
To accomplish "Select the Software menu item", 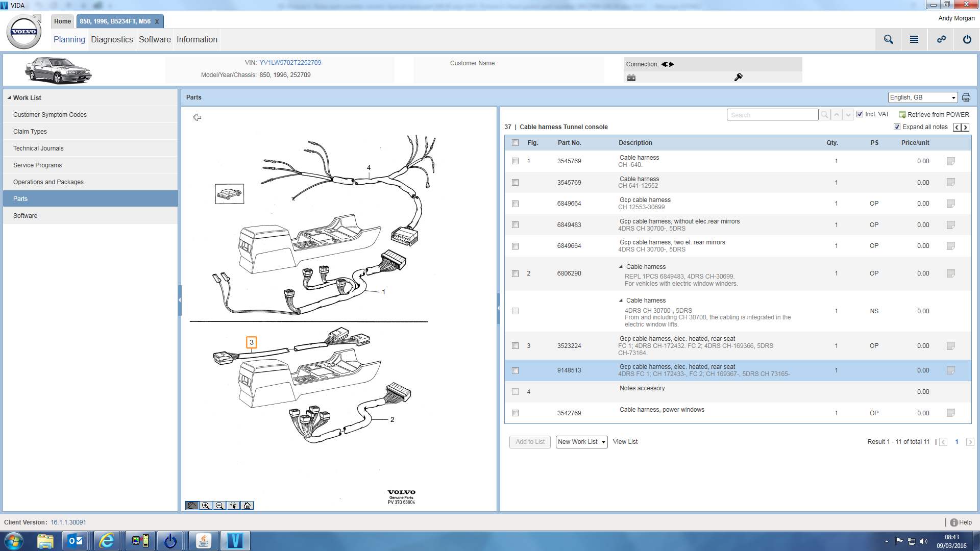I will coord(25,215).
